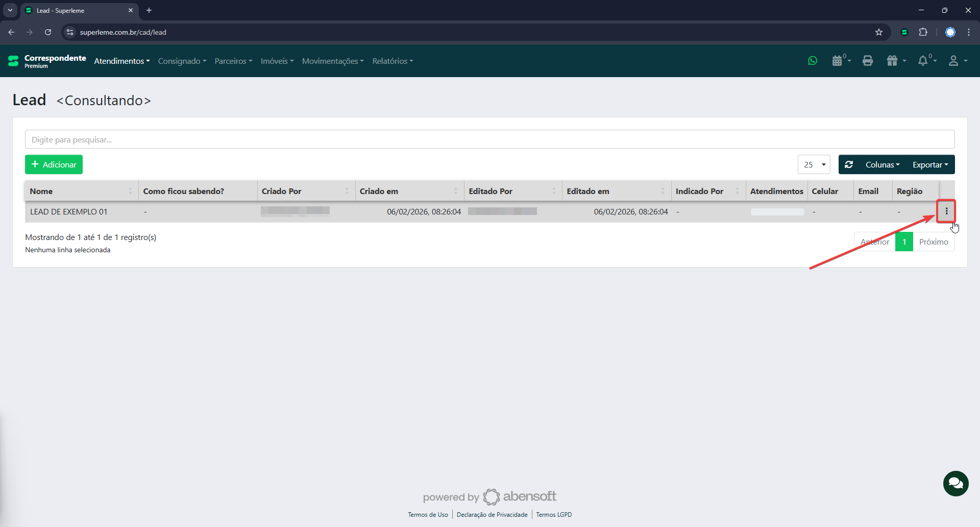Open the Atendimentos menu
The image size is (980, 527).
(121, 61)
